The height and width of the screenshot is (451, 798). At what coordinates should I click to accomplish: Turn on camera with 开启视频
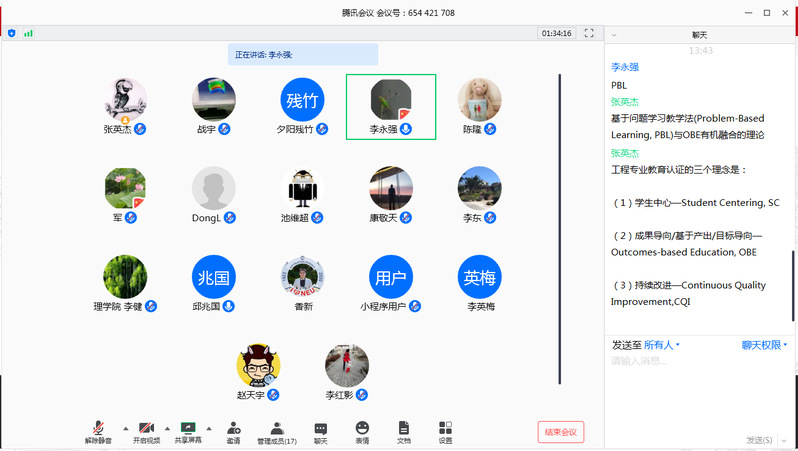(146, 431)
